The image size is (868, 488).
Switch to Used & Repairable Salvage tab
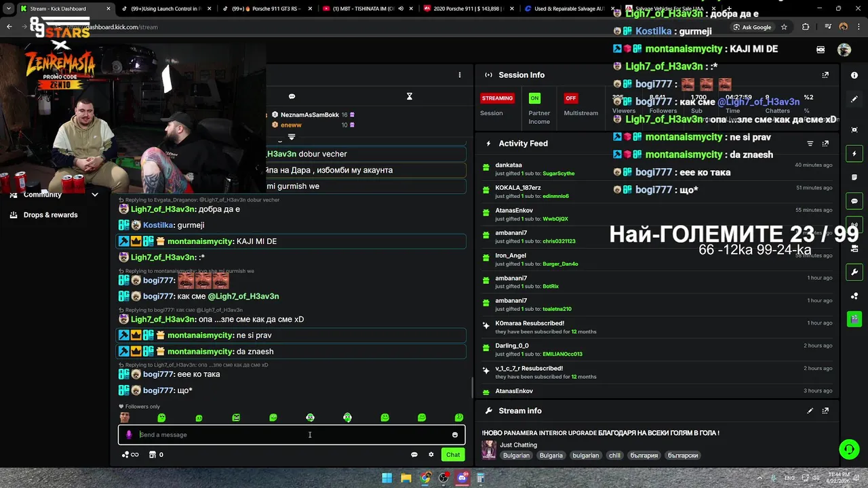566,9
